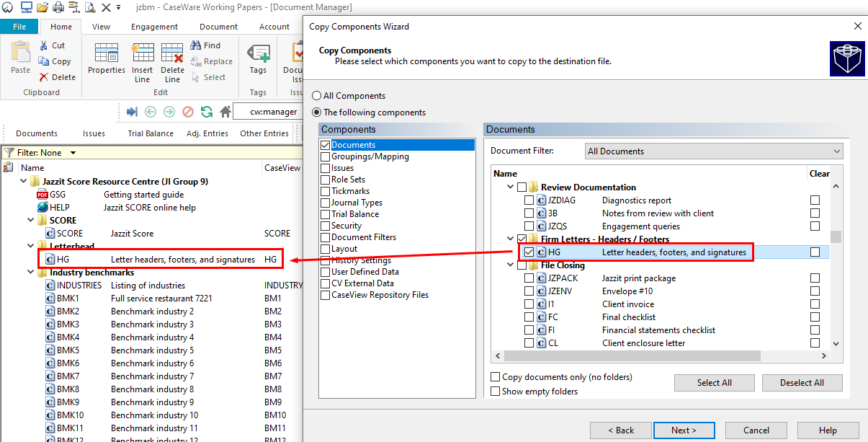Screen dimensions: 868x442
Task: Click the Replace ribbon button
Action: pos(212,61)
